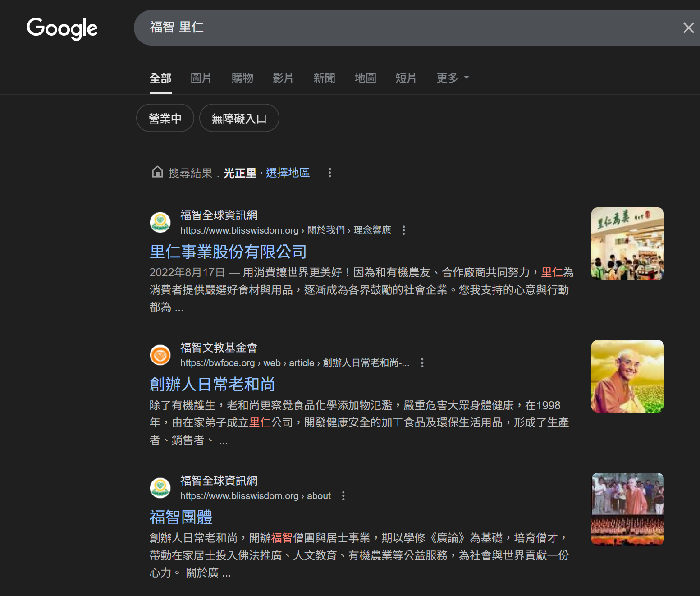Image resolution: width=700 pixels, height=596 pixels.
Task: Switch to the 圖片 tab
Action: click(201, 78)
